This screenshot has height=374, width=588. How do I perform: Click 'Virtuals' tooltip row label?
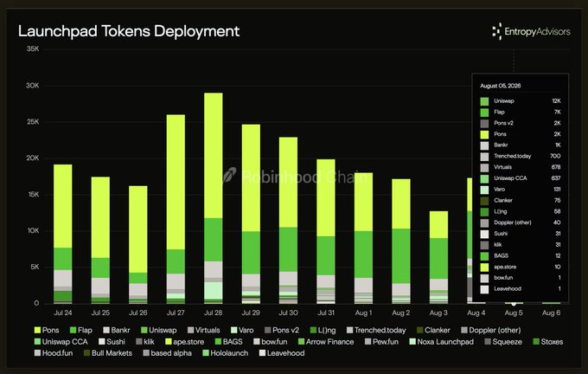(502, 167)
